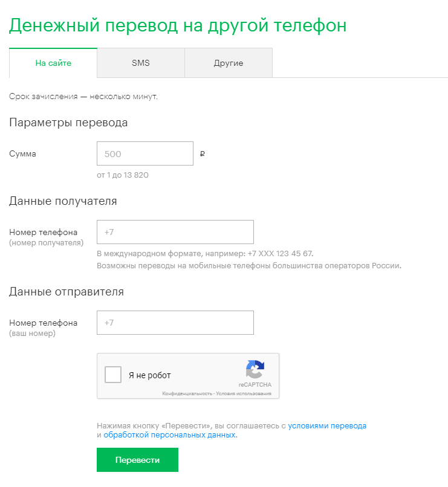Open «обработкой персональных данных» link
Viewport: 448px width, 487px height.
point(169,435)
